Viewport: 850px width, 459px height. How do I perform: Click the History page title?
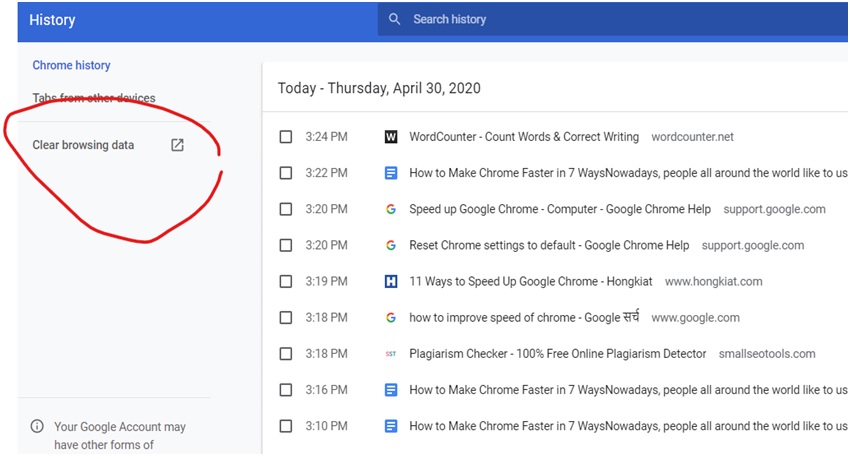[x=52, y=20]
